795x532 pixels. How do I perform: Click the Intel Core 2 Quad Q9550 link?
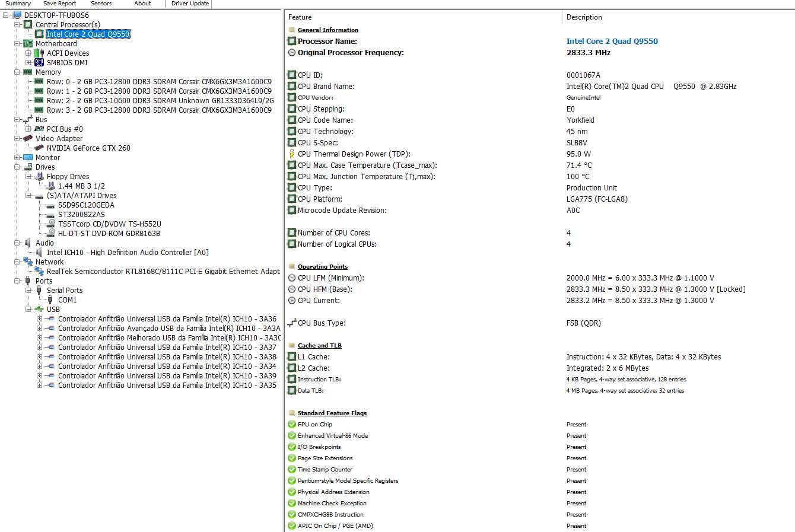[612, 42]
